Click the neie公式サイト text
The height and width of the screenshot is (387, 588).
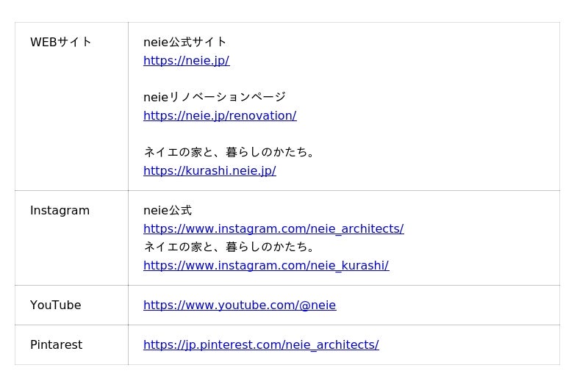[185, 42]
